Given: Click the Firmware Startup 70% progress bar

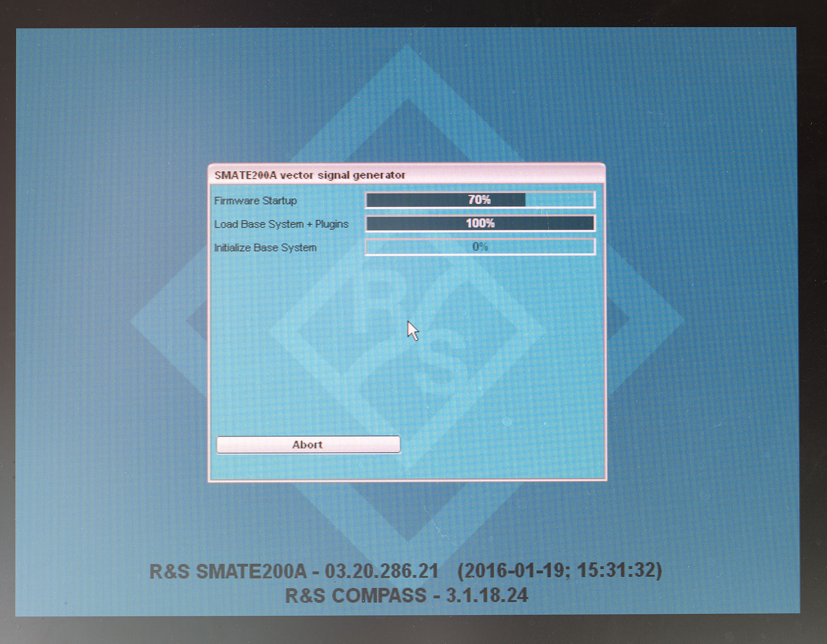Looking at the screenshot, I should [480, 200].
